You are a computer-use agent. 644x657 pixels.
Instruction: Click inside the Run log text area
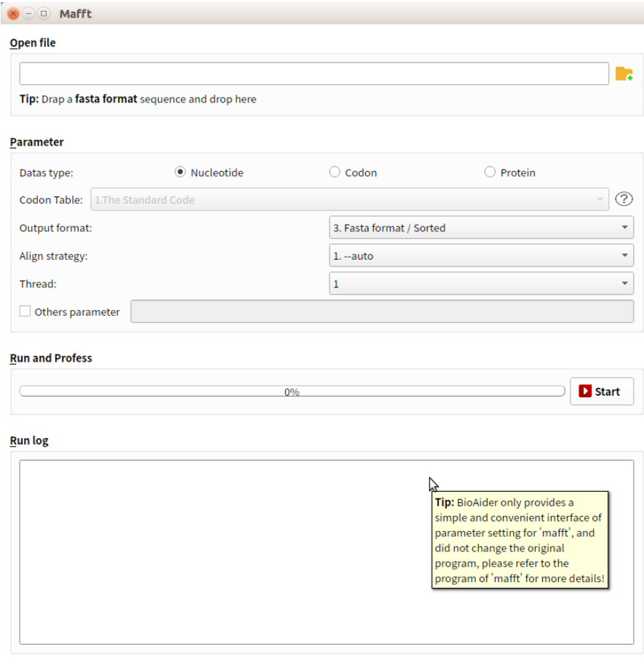327,552
